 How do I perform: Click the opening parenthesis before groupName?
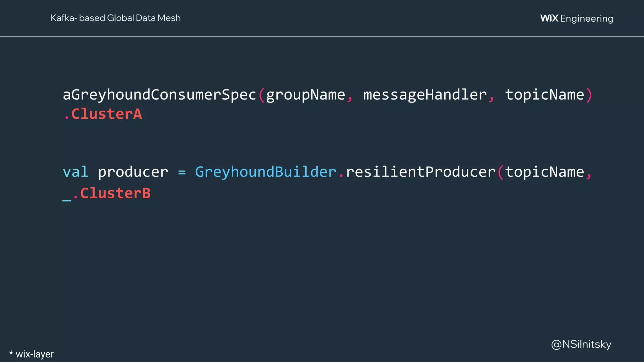coord(262,95)
